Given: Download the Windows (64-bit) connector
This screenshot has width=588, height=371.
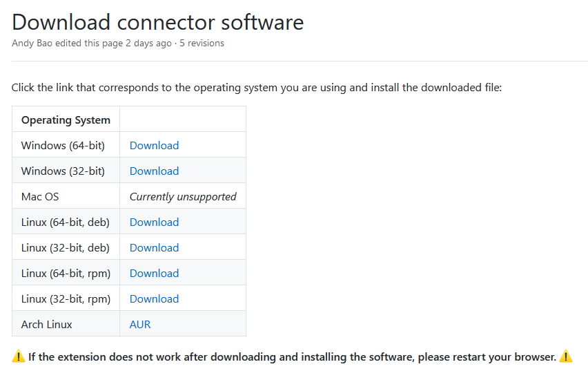Looking at the screenshot, I should click(154, 145).
